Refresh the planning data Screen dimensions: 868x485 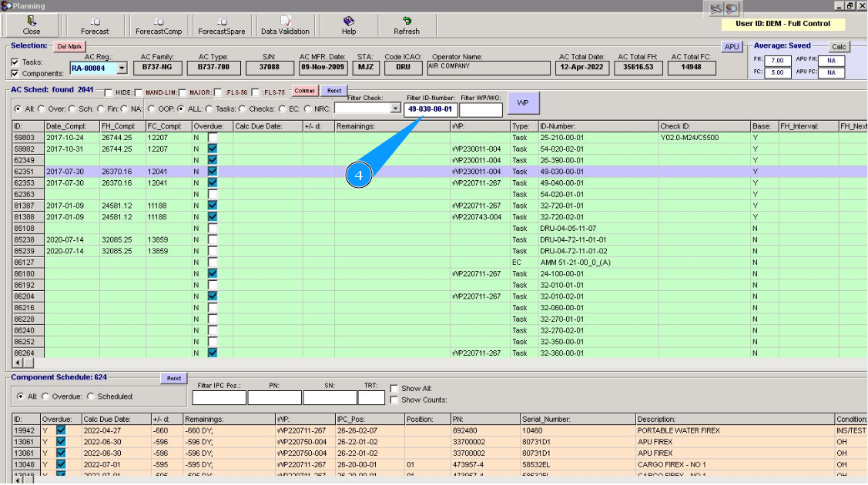click(406, 25)
